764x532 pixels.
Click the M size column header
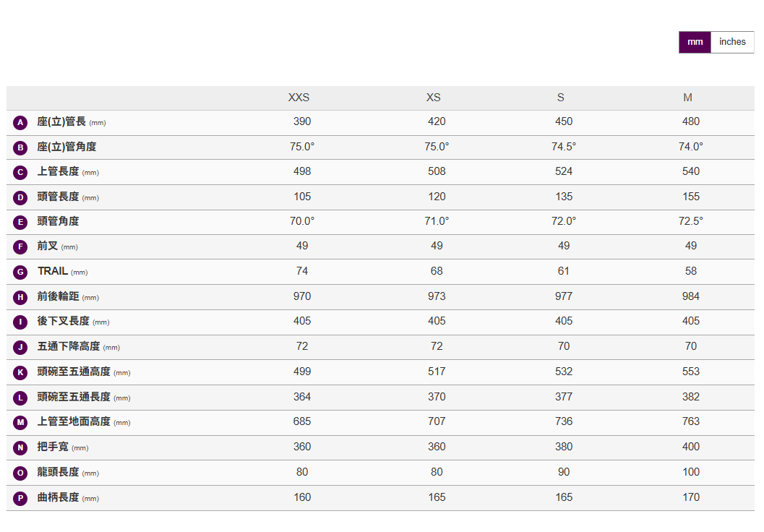(687, 98)
